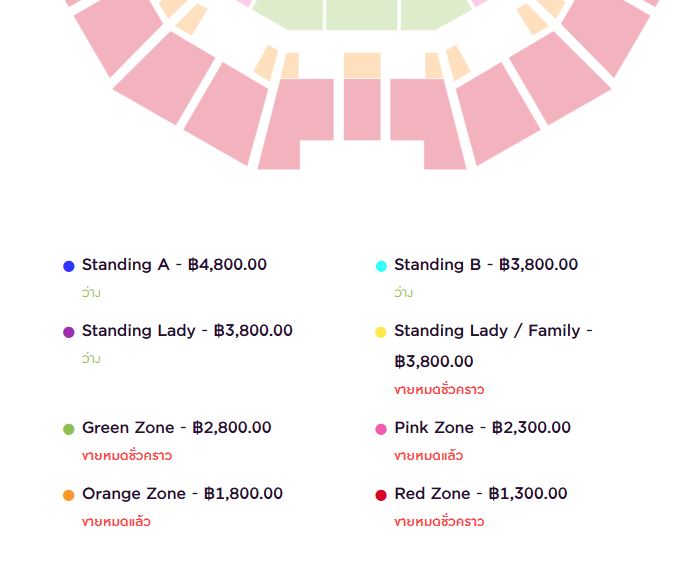The width and height of the screenshot is (685, 565).
Task: Click the middle green section on the map
Action: (x=361, y=14)
